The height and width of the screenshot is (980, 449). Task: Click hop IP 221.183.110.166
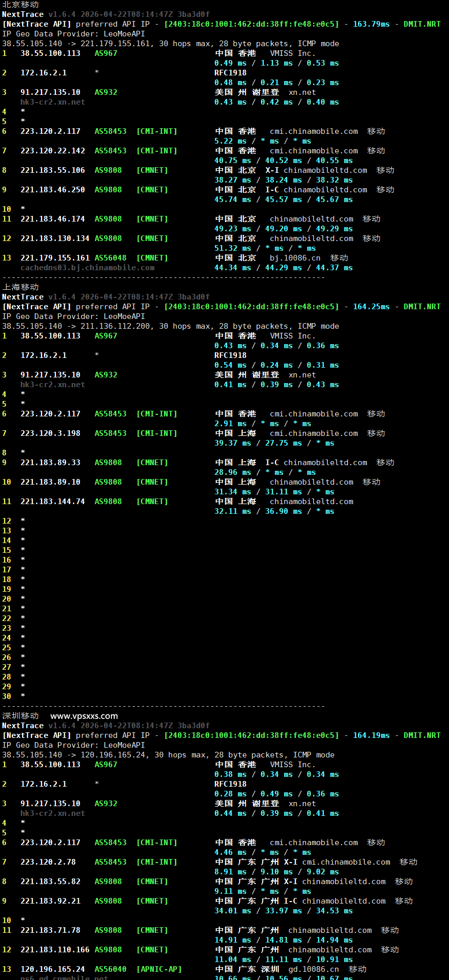pyautogui.click(x=55, y=950)
